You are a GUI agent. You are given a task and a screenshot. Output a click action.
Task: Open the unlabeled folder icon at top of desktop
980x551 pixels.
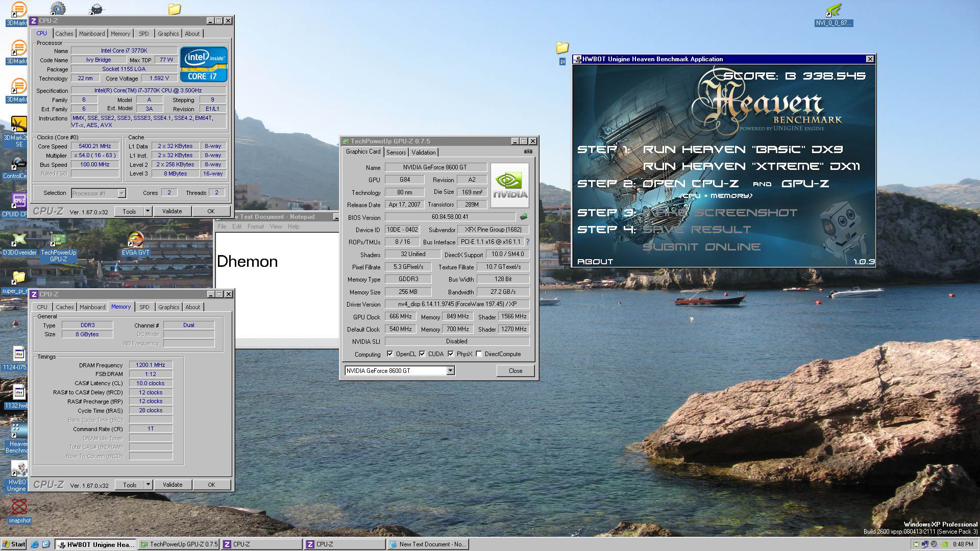(x=175, y=9)
